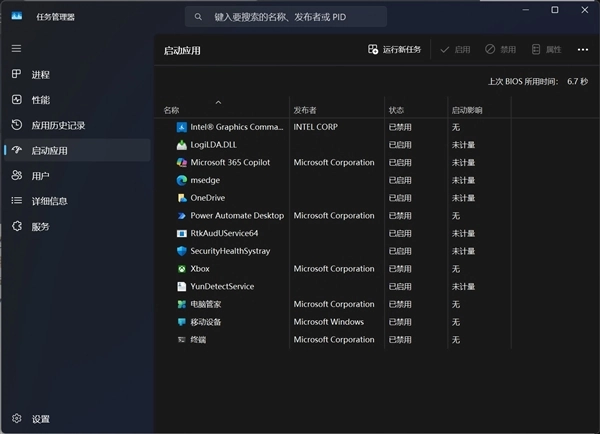This screenshot has width=600, height=434.
Task: Open the 进程 (Processes) page
Action: click(x=40, y=74)
